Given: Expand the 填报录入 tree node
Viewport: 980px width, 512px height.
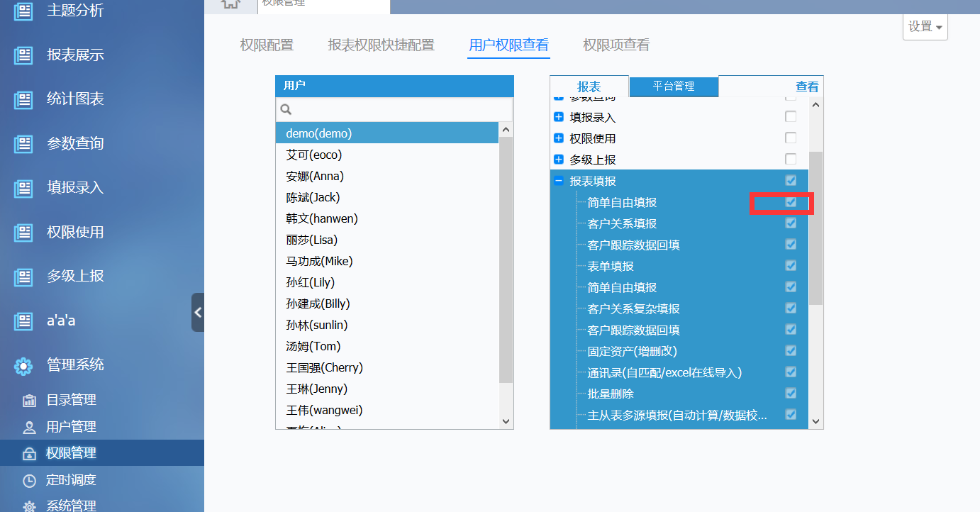Looking at the screenshot, I should point(559,117).
